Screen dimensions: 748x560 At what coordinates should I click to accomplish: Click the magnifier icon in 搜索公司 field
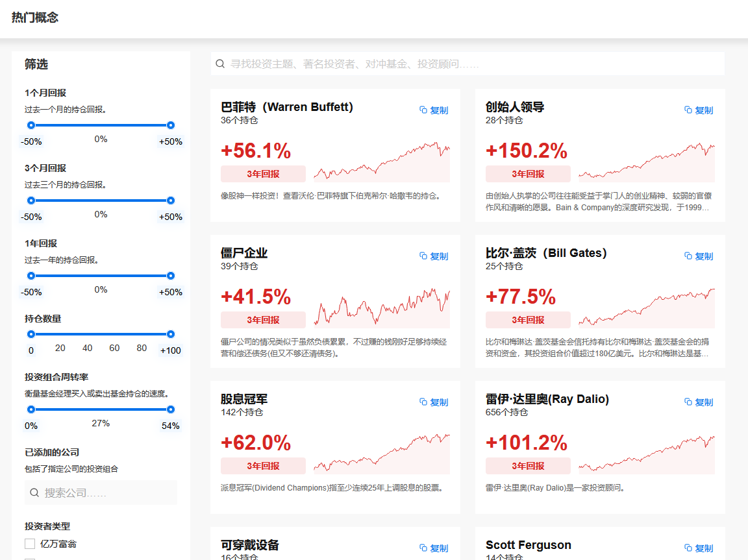tap(34, 493)
